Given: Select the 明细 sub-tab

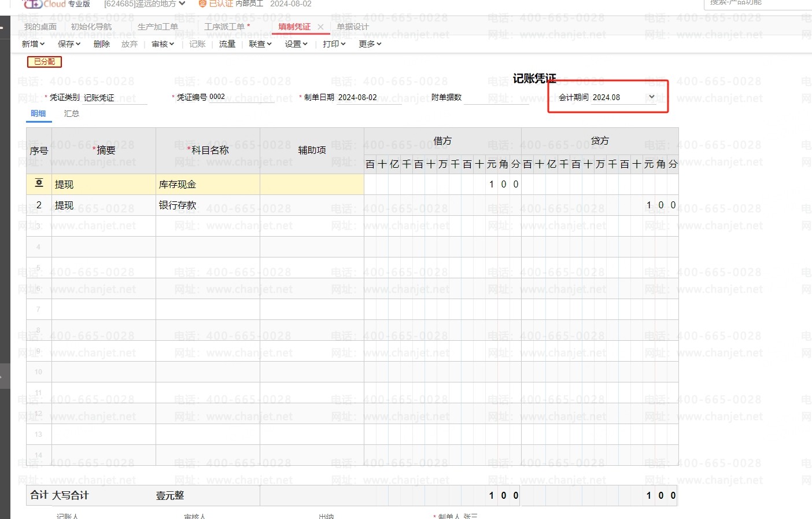Looking at the screenshot, I should 38,113.
